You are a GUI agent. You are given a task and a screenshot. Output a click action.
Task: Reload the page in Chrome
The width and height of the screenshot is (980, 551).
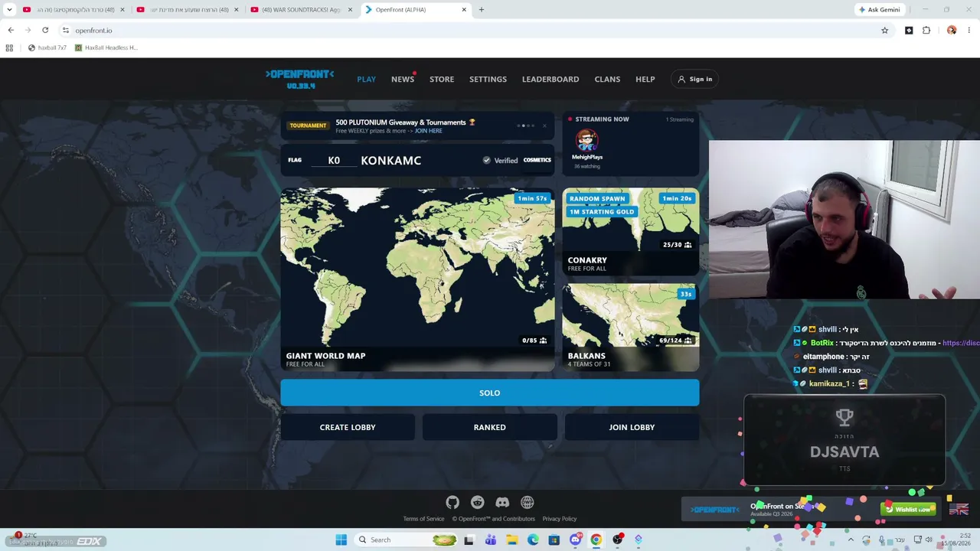point(45,30)
